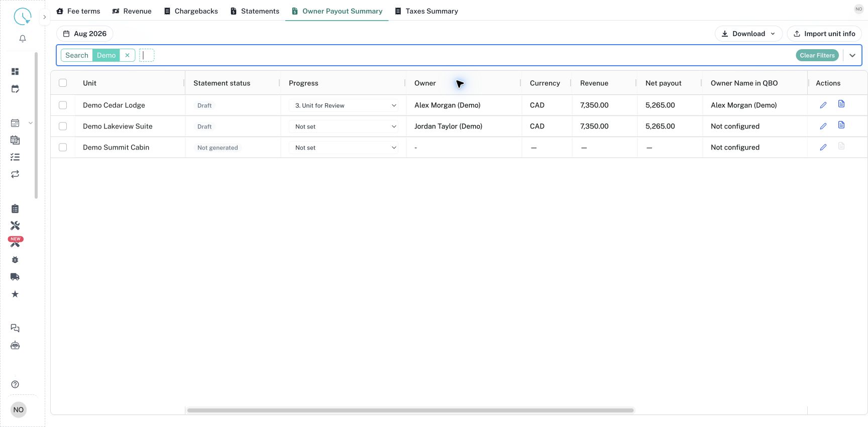This screenshot has height=427, width=868.
Task: Click the horizontal table scrollbar
Action: point(410,410)
